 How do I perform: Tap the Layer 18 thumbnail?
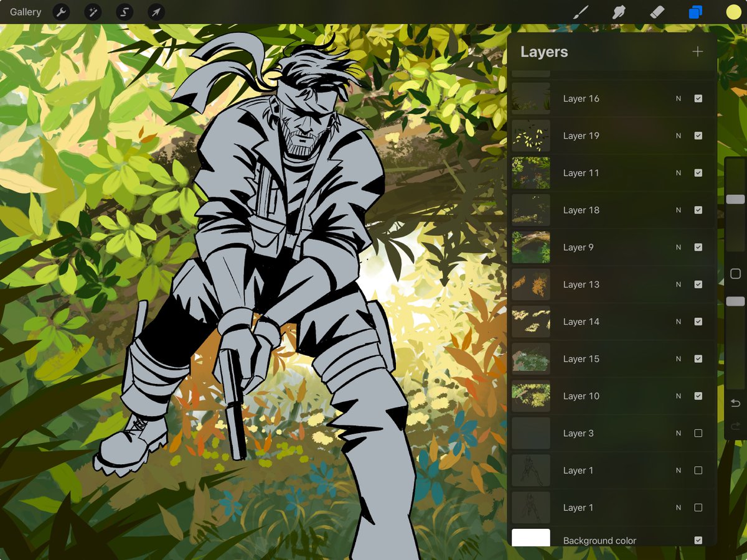point(531,210)
